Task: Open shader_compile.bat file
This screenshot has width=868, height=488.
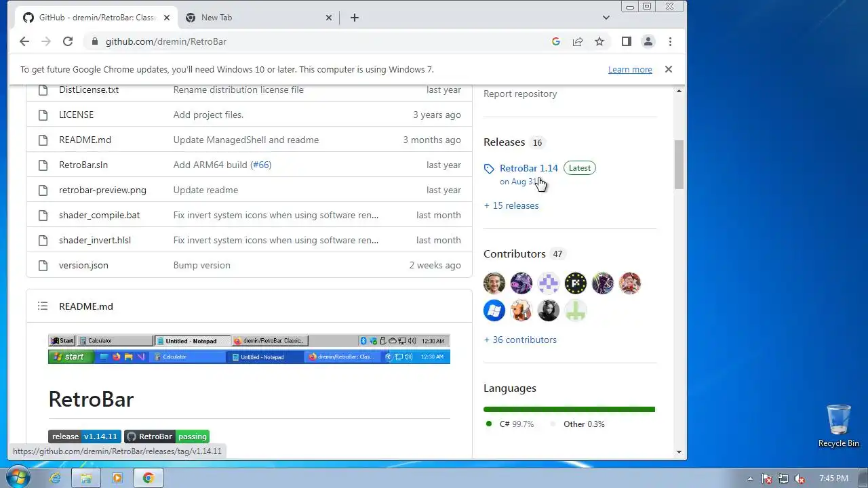Action: [99, 215]
